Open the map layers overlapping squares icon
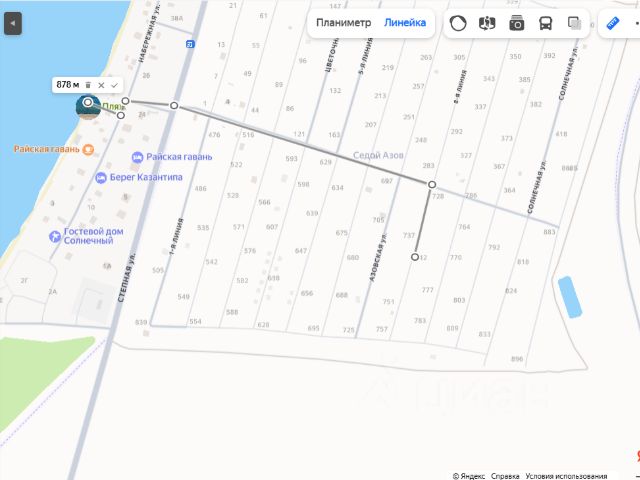Screen dimensions: 640x480 [x=574, y=23]
